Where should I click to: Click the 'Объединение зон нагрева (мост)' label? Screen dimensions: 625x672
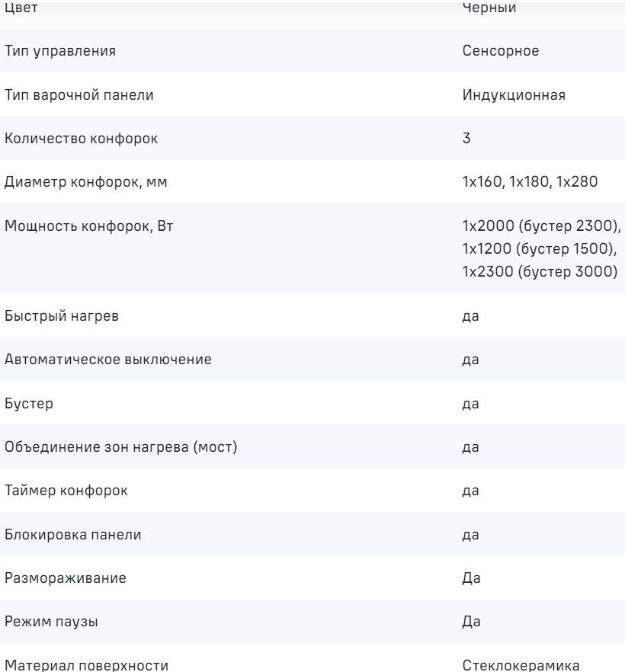coord(120,446)
